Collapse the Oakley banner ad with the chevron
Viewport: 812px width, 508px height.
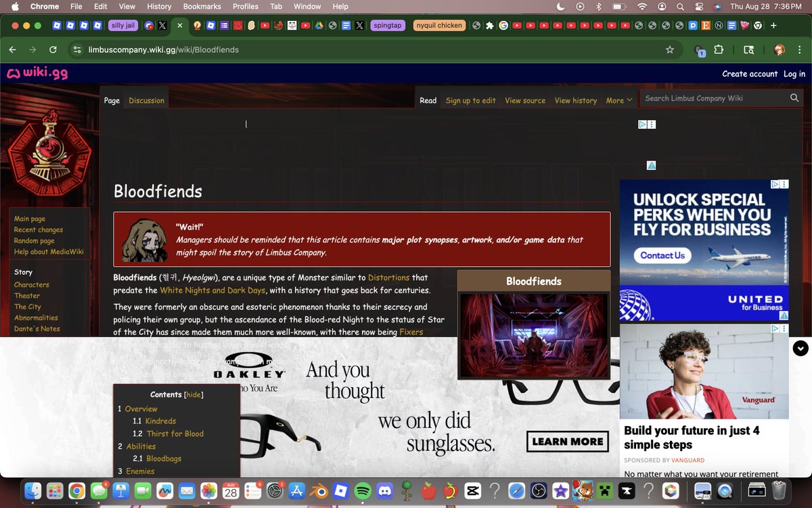click(x=800, y=348)
